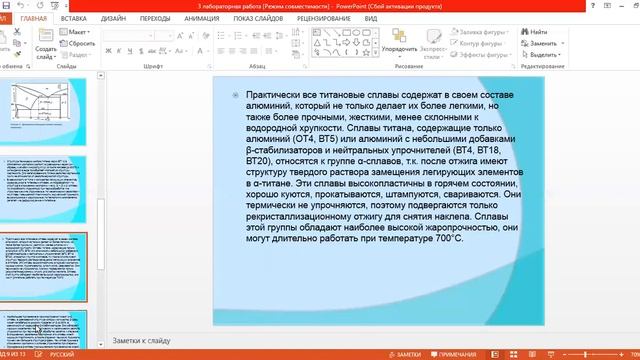This screenshot has height=360, width=640.
Task: Toggle text shadow S formatting
Action: point(141,51)
